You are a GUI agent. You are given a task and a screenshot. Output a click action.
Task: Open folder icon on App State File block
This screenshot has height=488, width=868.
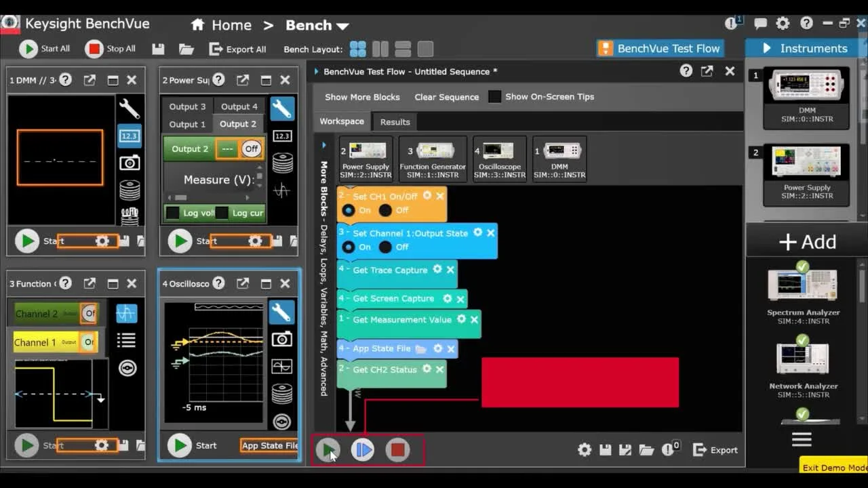421,348
